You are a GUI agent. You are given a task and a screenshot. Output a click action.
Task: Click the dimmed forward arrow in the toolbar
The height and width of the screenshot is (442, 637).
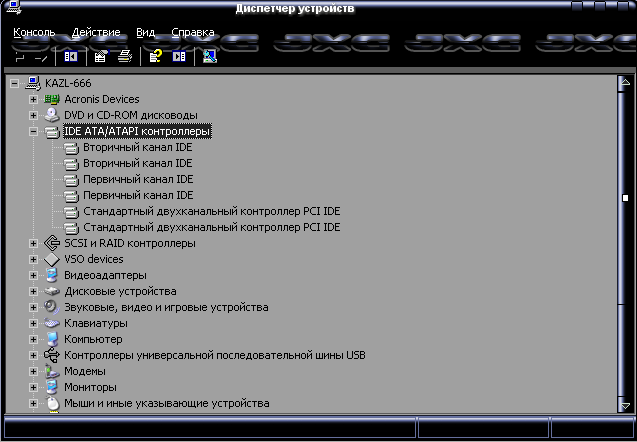pyautogui.click(x=41, y=58)
